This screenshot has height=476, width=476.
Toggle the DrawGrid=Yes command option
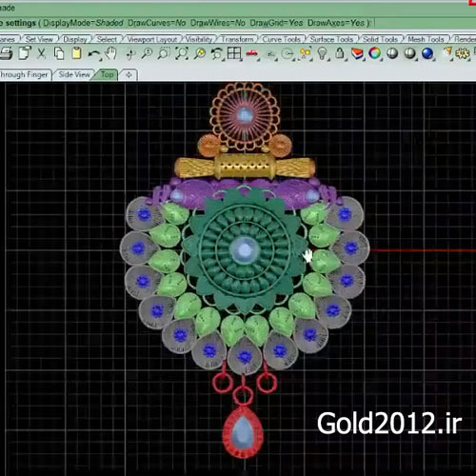(276, 23)
